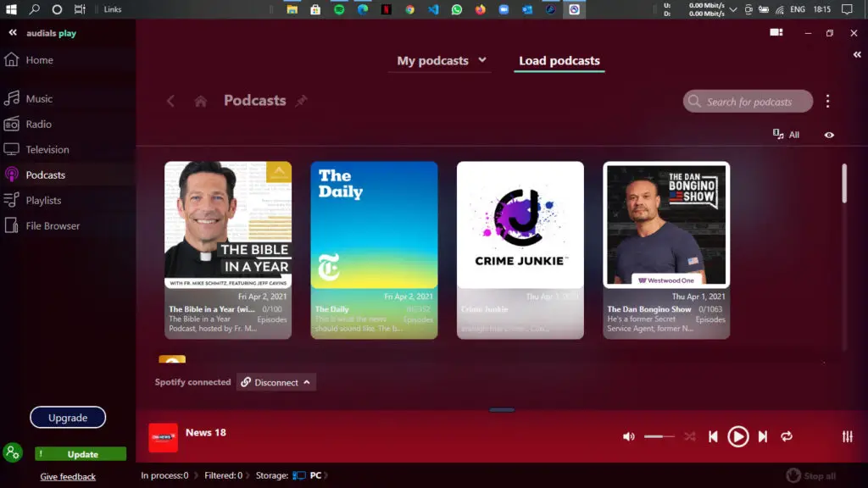This screenshot has width=868, height=488.
Task: Click the Filtered:0 status entry
Action: (223, 475)
